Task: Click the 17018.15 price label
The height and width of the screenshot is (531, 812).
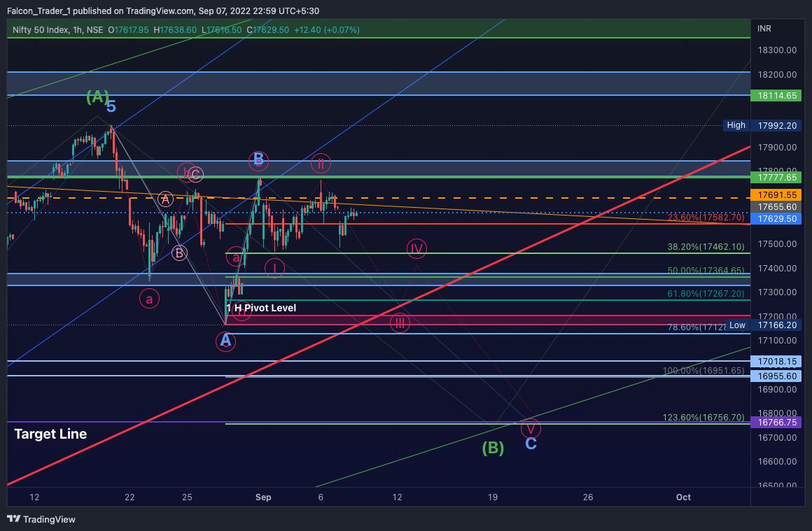Action: [776, 362]
